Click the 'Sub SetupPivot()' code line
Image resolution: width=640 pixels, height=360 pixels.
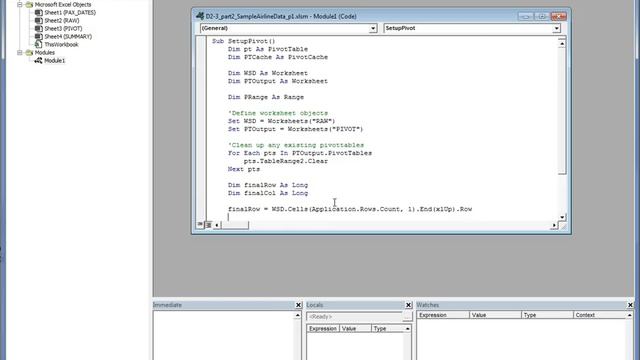244,41
